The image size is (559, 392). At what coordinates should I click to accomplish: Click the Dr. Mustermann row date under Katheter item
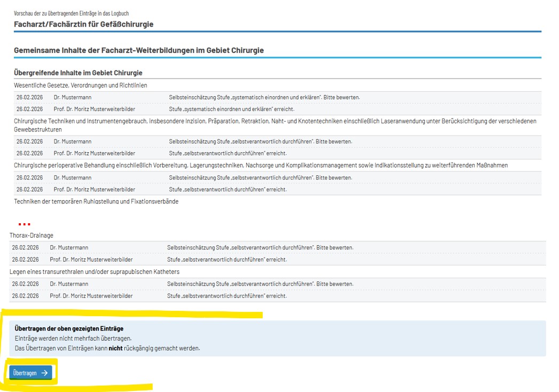[25, 284]
